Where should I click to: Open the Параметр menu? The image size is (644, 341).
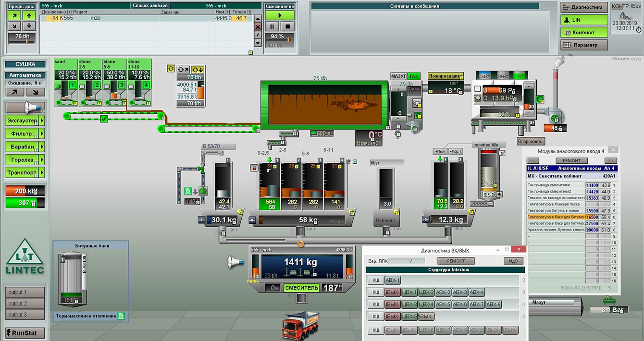click(584, 45)
